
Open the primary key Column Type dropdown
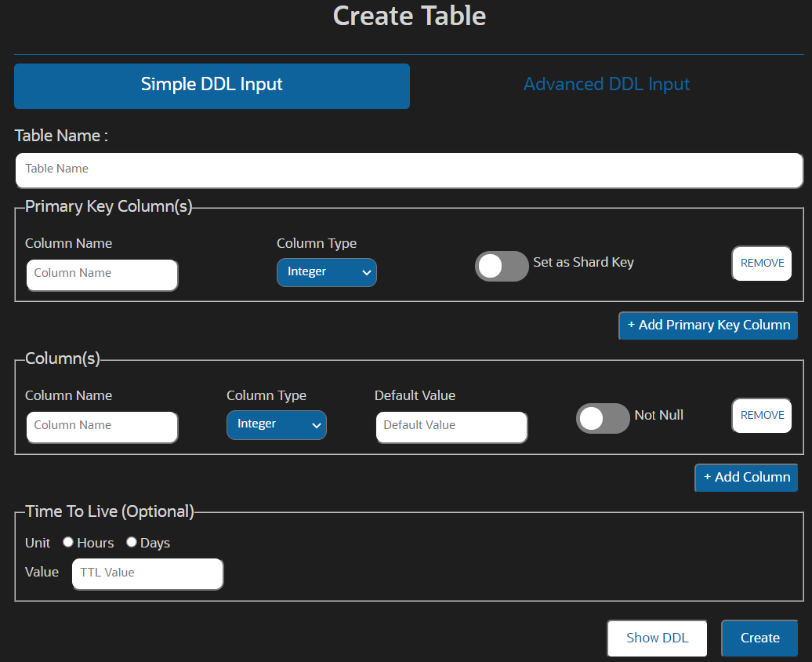click(x=326, y=271)
